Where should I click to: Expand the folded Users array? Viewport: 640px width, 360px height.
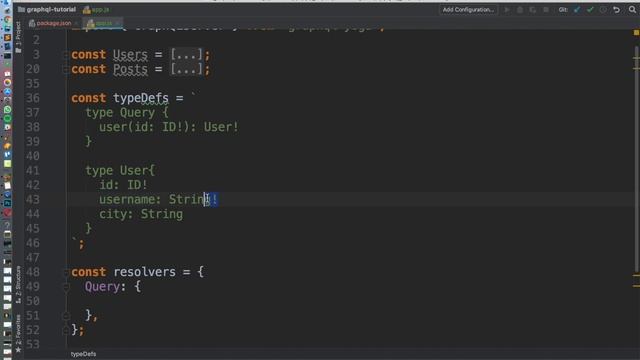pyautogui.click(x=186, y=55)
